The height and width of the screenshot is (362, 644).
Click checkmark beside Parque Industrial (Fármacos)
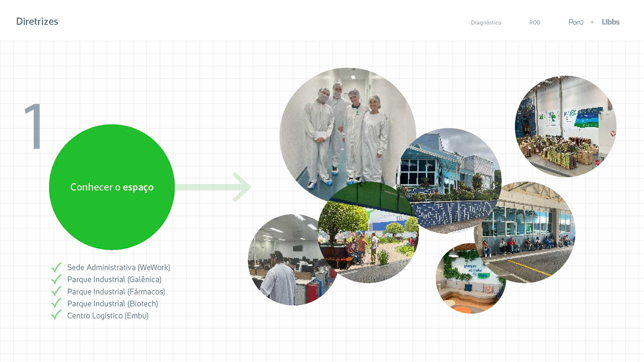[x=56, y=291]
